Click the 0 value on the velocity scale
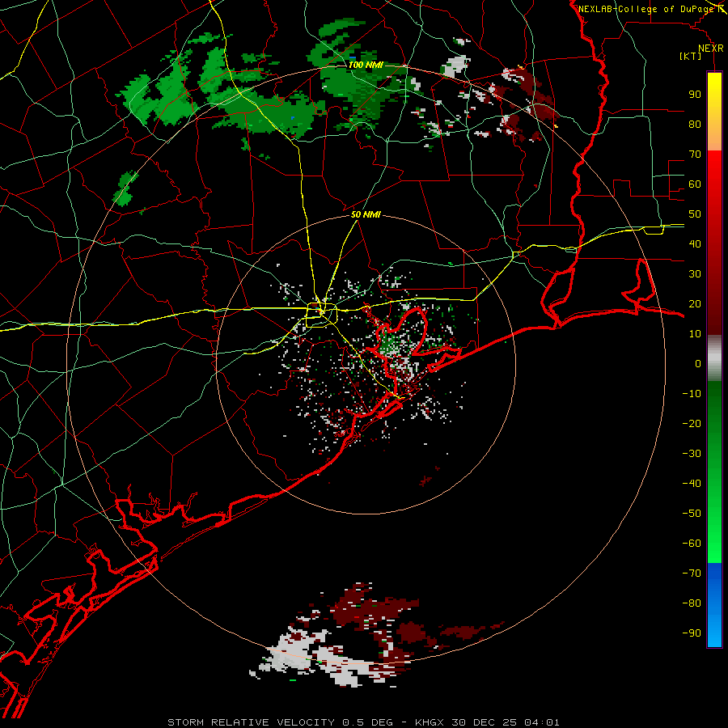The width and height of the screenshot is (728, 728). (x=698, y=363)
